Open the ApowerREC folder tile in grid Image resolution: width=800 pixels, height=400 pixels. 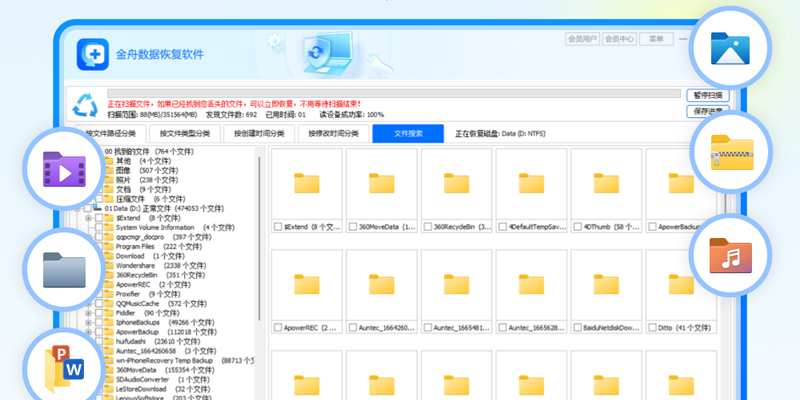[x=307, y=291]
